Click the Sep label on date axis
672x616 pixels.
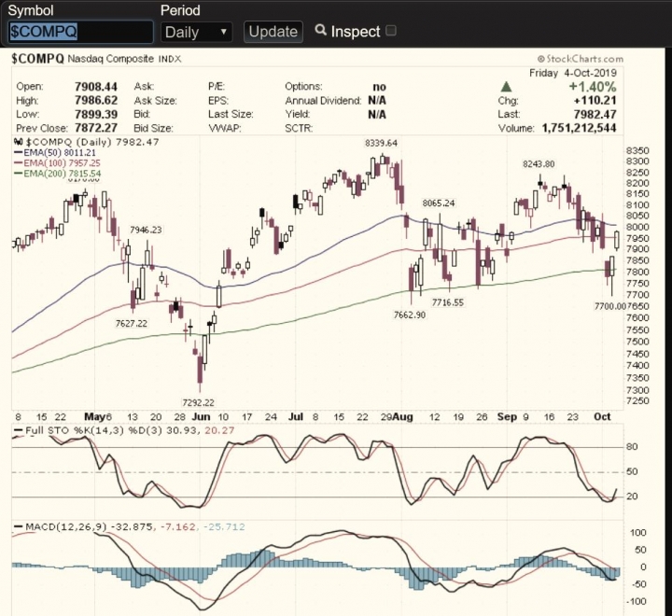(x=507, y=416)
